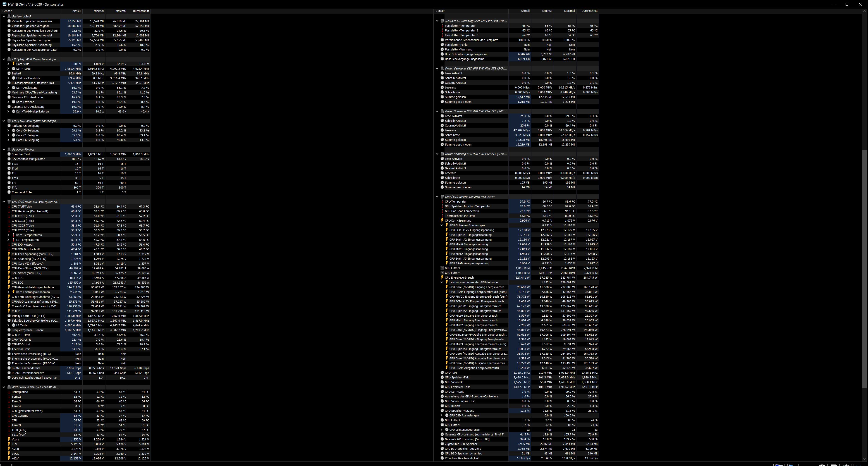Click the HWiNFO64 app icon in title bar
This screenshot has height=466, width=868.
click(x=4, y=4)
